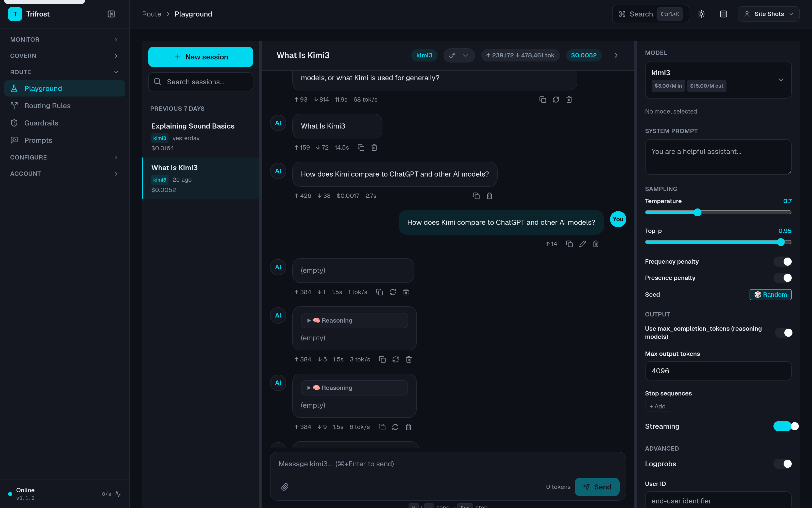This screenshot has width=812, height=508.
Task: Focus Search sessions field
Action: (201, 82)
